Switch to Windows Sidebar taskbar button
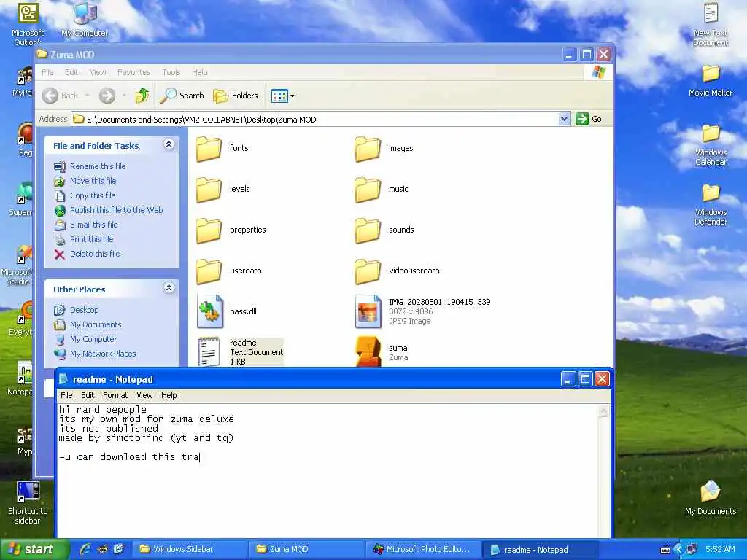The image size is (747, 560). tap(190, 550)
